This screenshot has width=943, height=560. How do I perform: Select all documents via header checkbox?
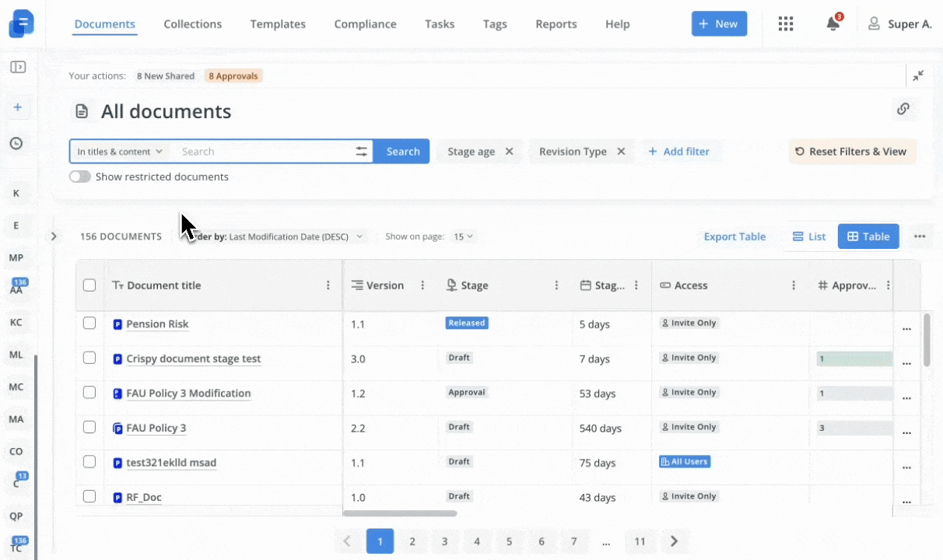(x=89, y=285)
